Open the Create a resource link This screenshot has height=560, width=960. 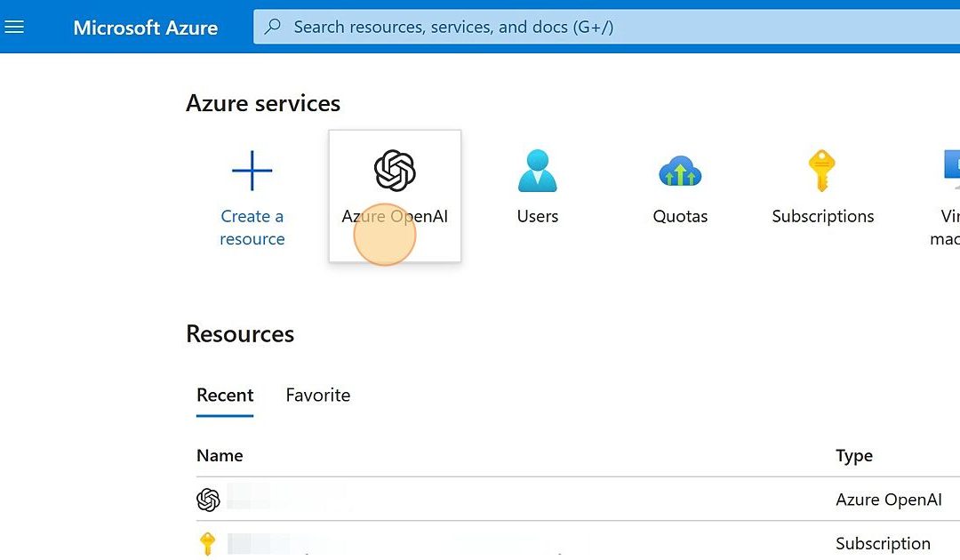point(252,227)
